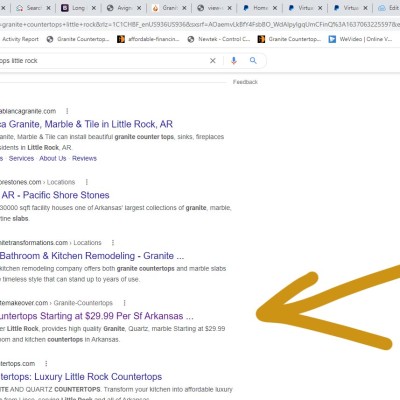Open the Newtek - Control C bookmark
400x400 pixels.
219,39
